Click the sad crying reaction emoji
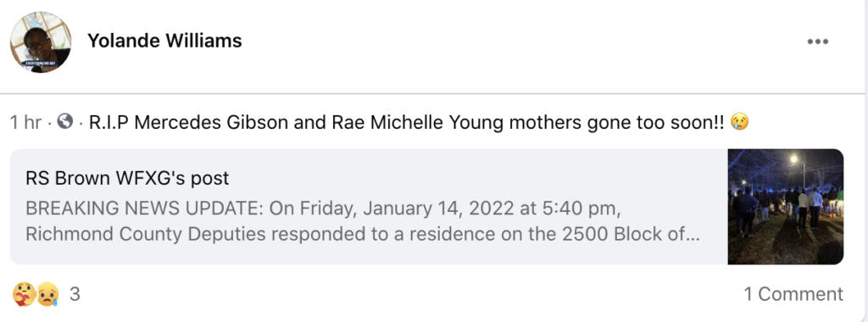 (x=47, y=294)
